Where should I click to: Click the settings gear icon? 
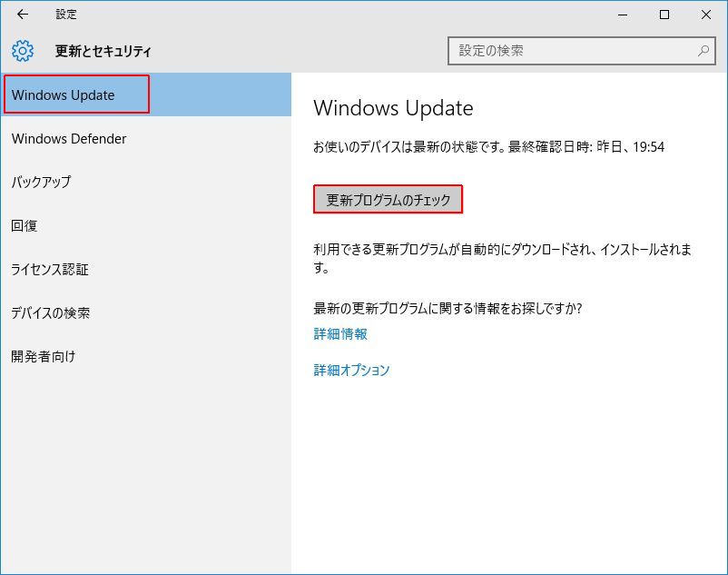click(23, 51)
